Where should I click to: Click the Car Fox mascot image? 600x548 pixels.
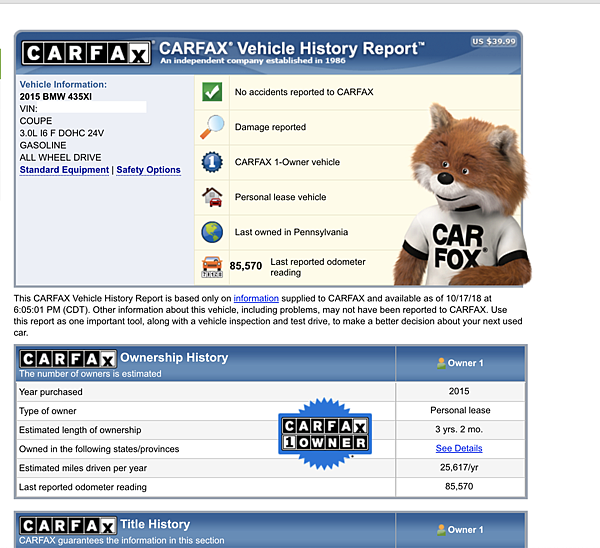463,195
